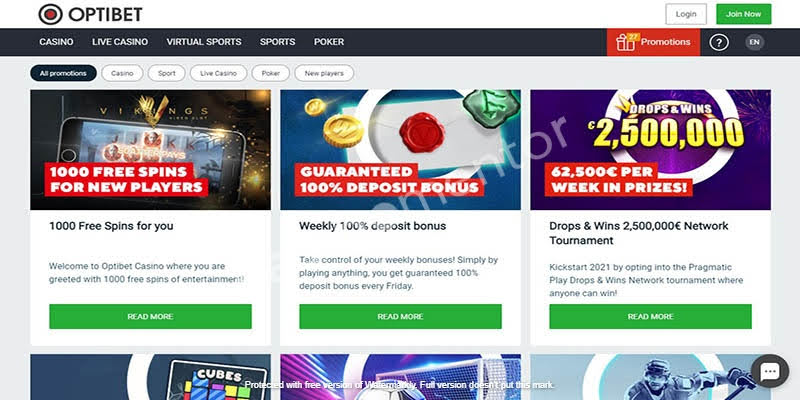Screen dimensions: 800x400
Task: Open the EN language selector
Action: pyautogui.click(x=754, y=42)
